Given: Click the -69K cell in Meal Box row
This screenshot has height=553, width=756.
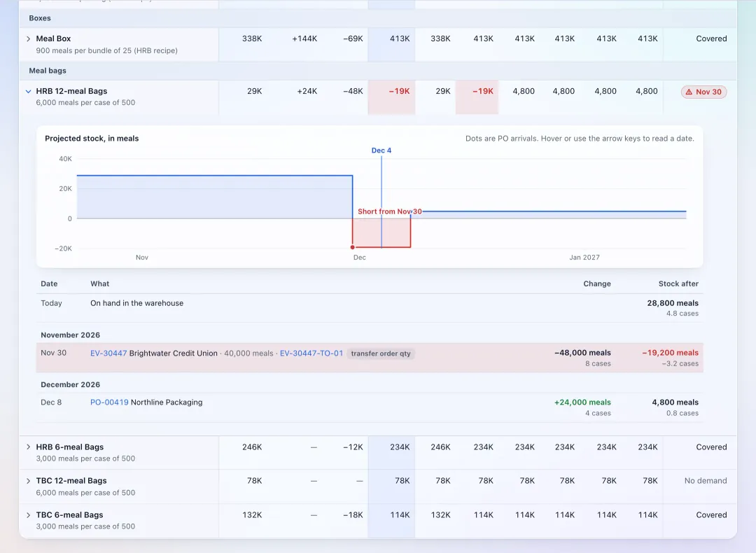Looking at the screenshot, I should (353, 38).
